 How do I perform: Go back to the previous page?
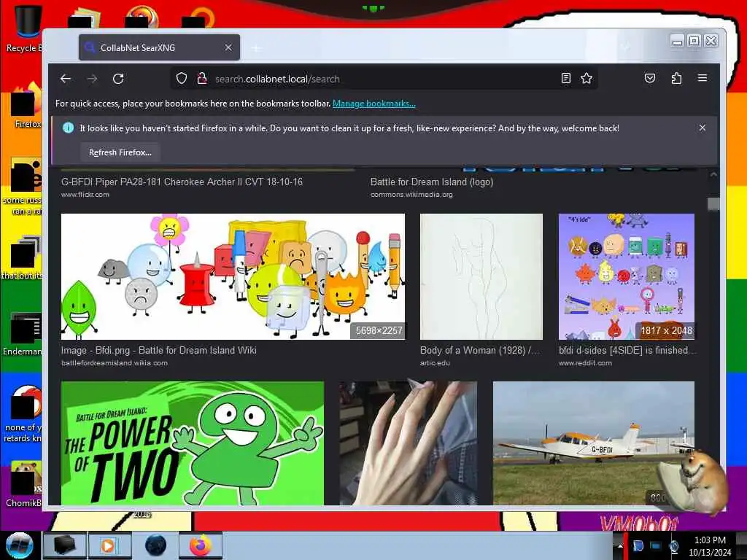click(x=66, y=79)
